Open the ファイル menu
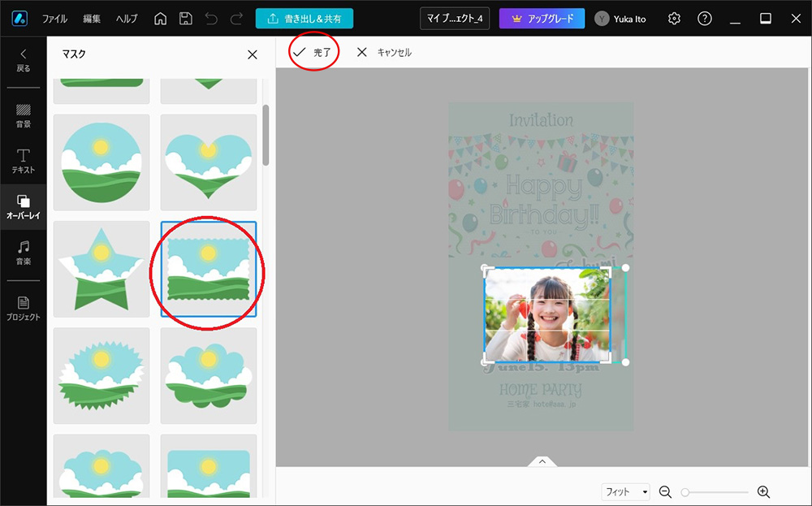The width and height of the screenshot is (812, 506). [x=54, y=19]
